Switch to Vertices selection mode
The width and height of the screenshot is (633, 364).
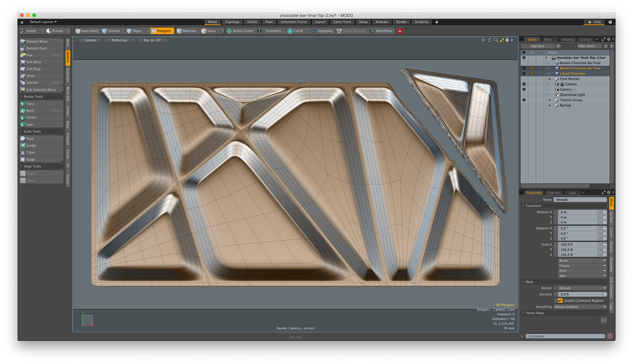pyautogui.click(x=111, y=31)
